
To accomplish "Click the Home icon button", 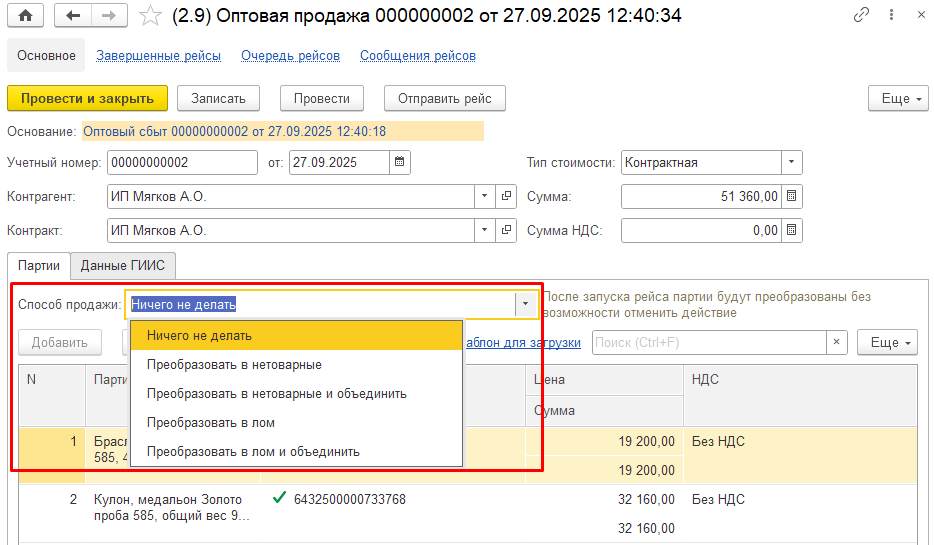I will [25, 16].
